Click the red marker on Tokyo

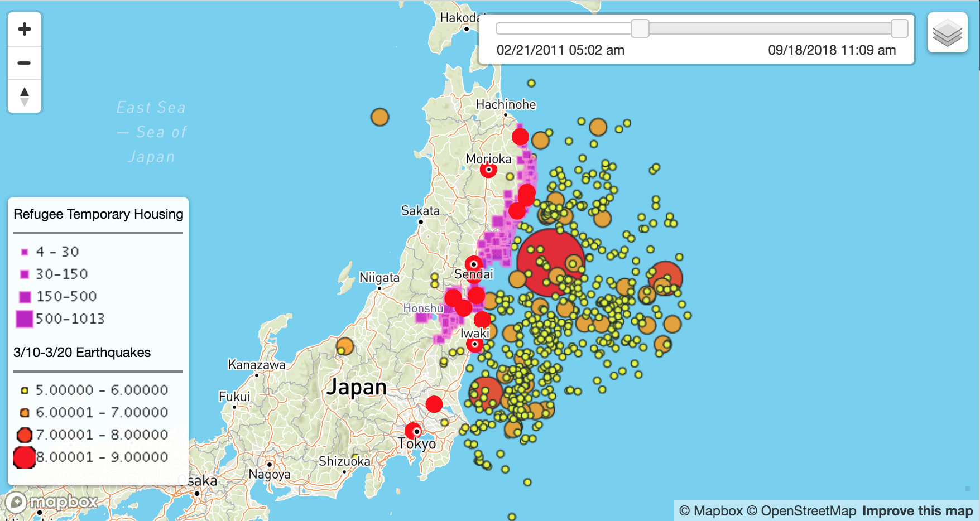(414, 431)
